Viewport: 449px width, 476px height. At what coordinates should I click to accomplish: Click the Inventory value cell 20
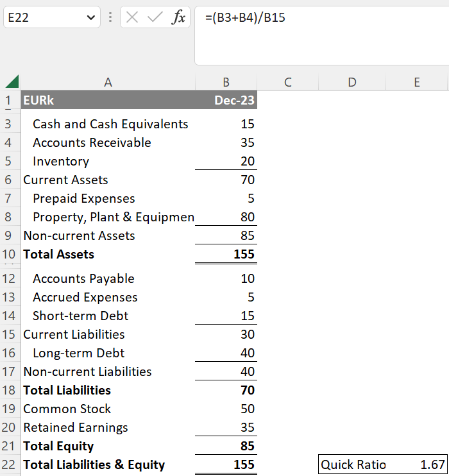(226, 161)
